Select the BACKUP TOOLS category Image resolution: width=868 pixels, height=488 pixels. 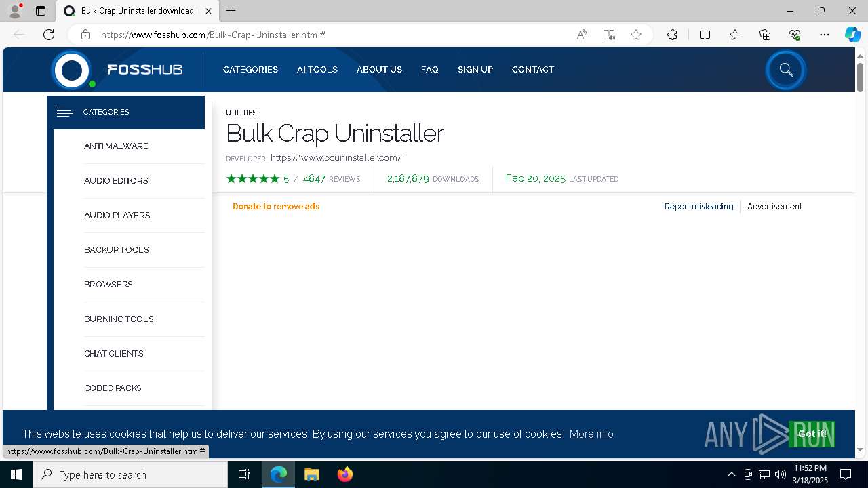coord(117,250)
